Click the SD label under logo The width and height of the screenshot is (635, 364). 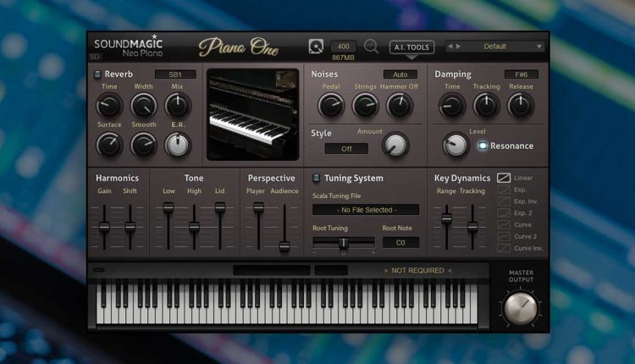click(95, 57)
